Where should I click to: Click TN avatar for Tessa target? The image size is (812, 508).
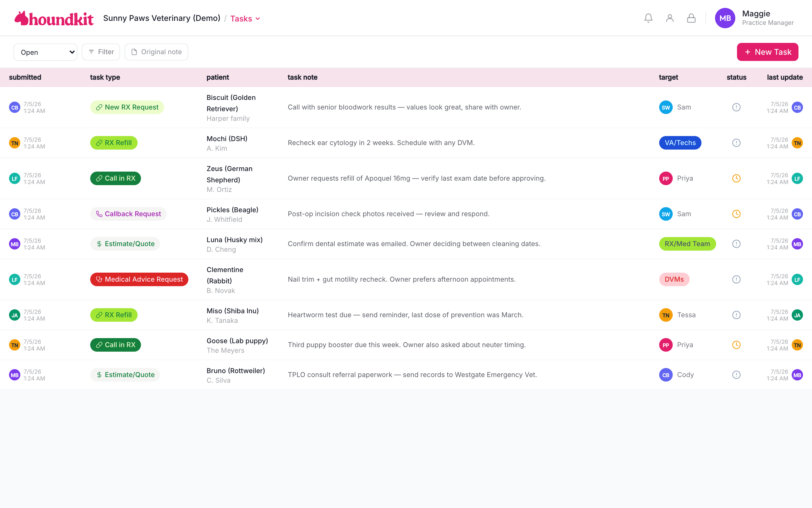(666, 315)
